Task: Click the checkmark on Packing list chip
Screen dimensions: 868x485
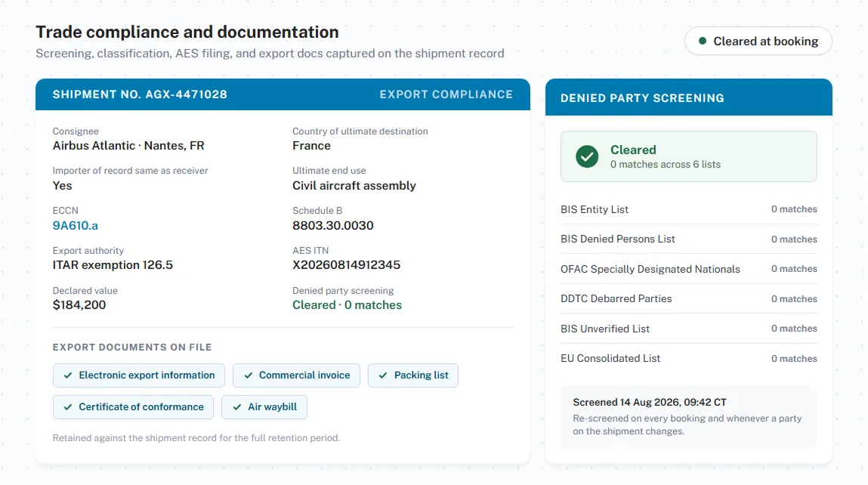Action: (383, 375)
